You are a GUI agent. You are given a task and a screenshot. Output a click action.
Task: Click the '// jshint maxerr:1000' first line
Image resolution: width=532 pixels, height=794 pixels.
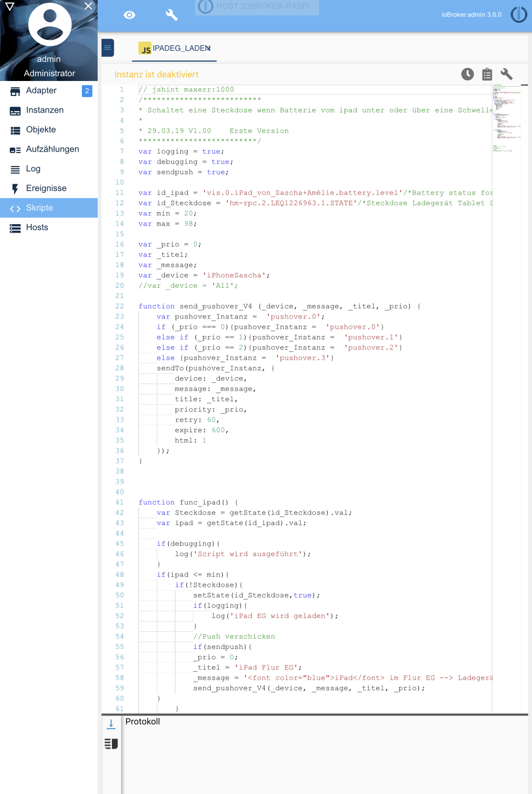tap(186, 90)
